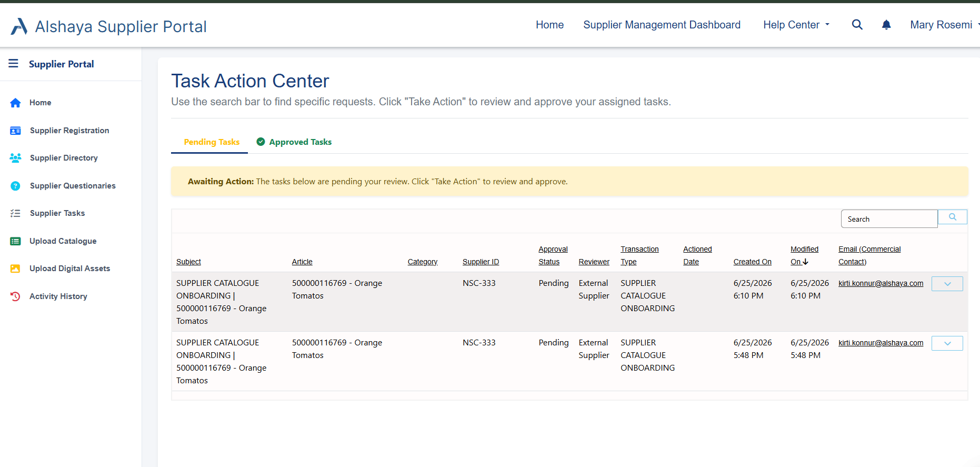Go to Home in the top navigation

pyautogui.click(x=549, y=25)
